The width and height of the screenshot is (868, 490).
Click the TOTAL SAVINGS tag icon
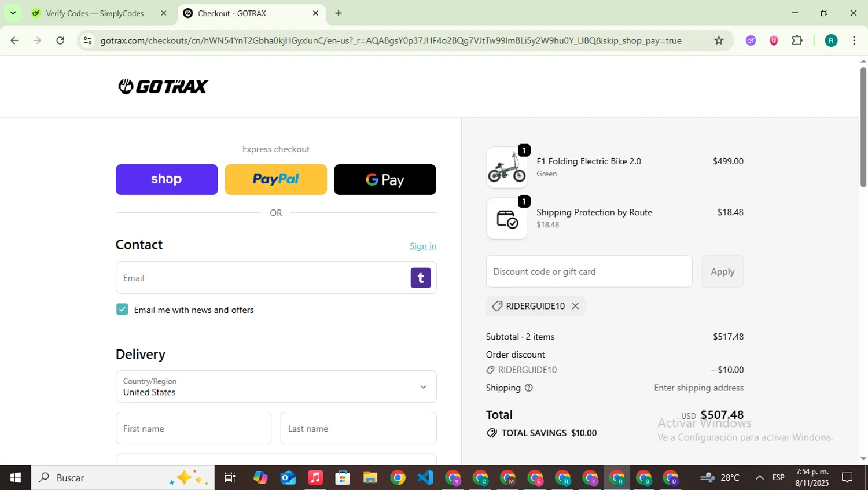point(492,433)
